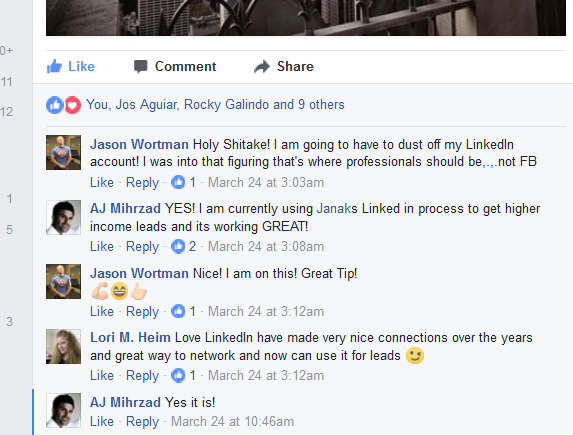Click the Comment speech bubble icon
Image resolution: width=573 pixels, height=436 pixels.
point(141,67)
